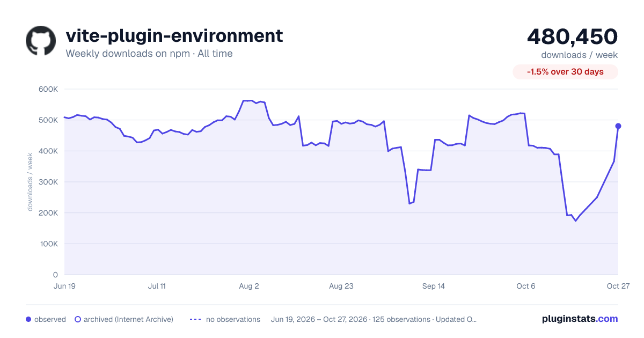This screenshot has height=338, width=644.
Task: Click the hollow archived legend circle
Action: pyautogui.click(x=78, y=319)
